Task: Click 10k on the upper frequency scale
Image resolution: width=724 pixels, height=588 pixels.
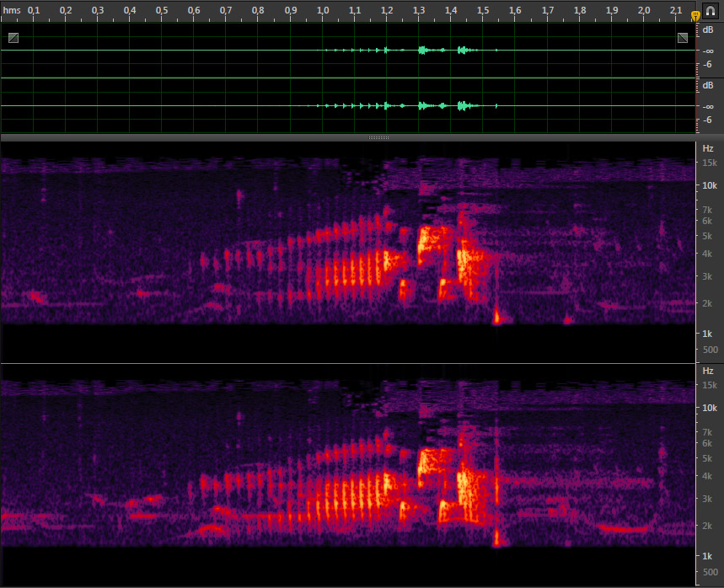Action: pos(710,185)
